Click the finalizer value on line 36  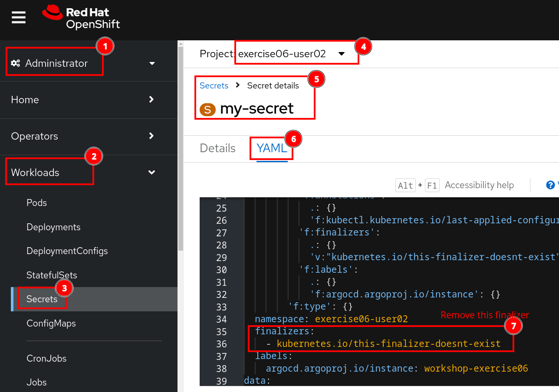point(388,344)
